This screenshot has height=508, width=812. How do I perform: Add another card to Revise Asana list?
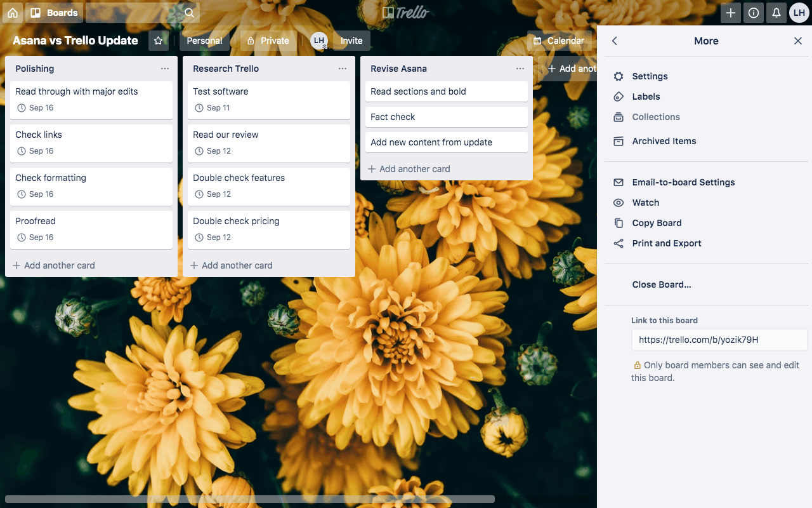409,169
